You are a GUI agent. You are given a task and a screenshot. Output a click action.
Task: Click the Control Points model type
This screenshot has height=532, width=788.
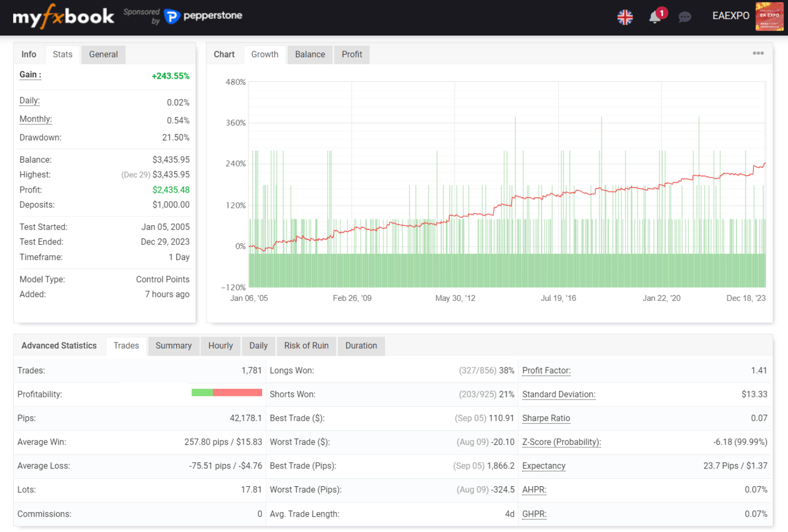[163, 279]
